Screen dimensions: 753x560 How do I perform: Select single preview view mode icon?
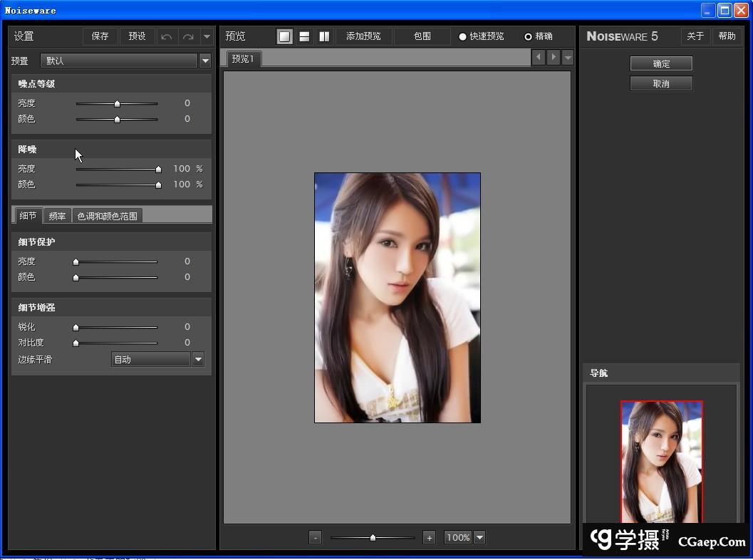tap(284, 36)
